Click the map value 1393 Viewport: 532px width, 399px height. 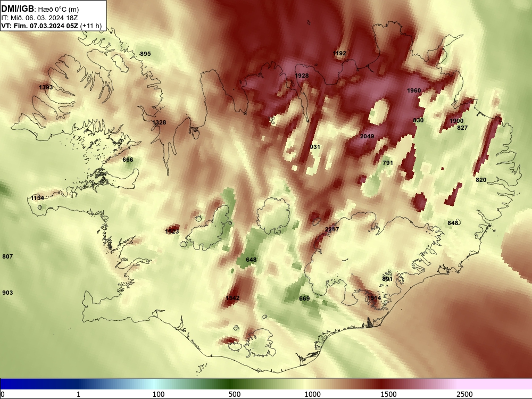point(46,87)
